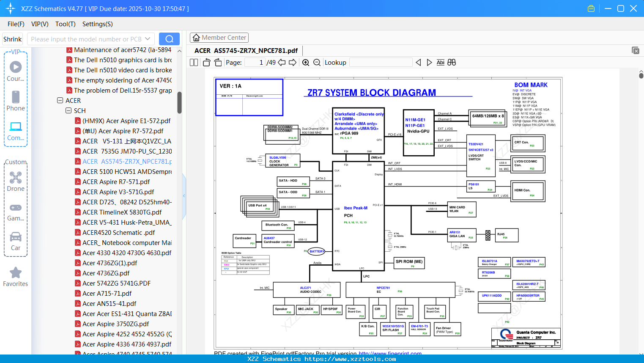Screen dimensions: 644x363
Task: Select the Computer category in sidebar
Action: click(x=16, y=131)
